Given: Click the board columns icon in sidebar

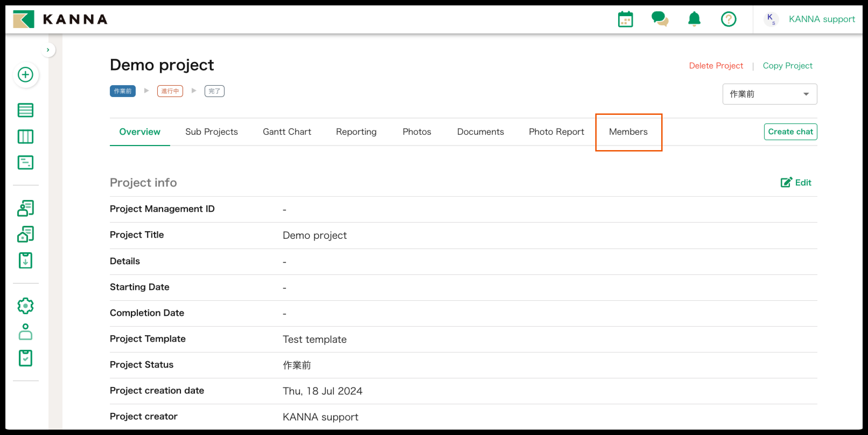Looking at the screenshot, I should pos(26,137).
